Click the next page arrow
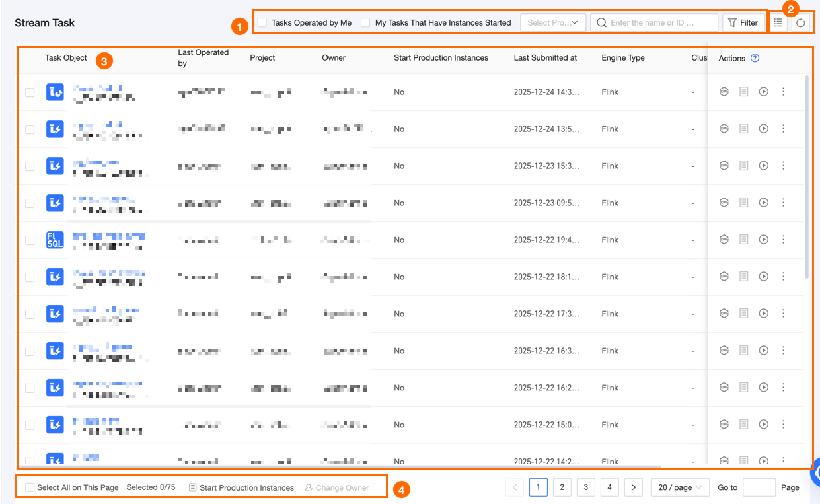 633,487
